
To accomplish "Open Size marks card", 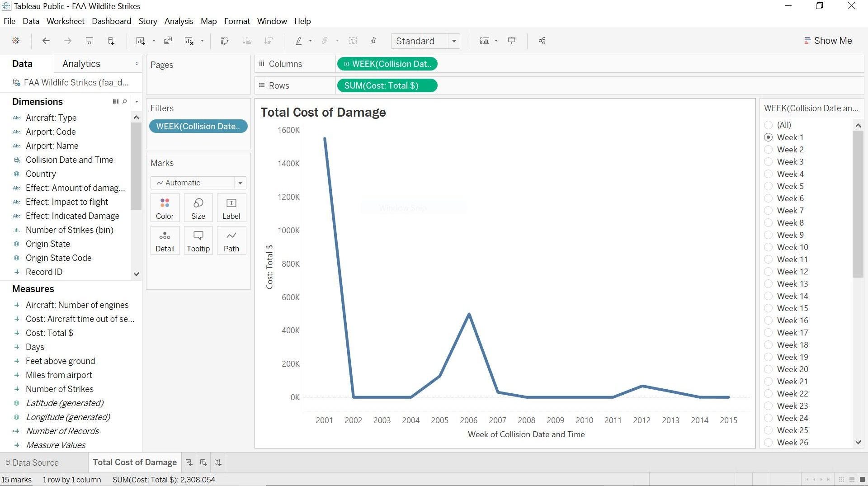I will tap(198, 208).
